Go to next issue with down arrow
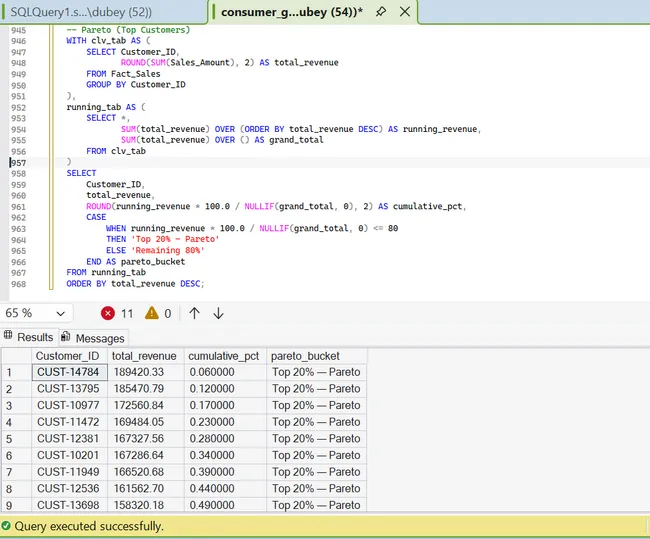 pos(218,313)
